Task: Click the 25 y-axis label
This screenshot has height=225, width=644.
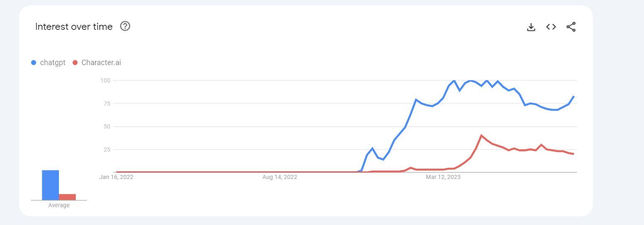Action: tap(106, 150)
